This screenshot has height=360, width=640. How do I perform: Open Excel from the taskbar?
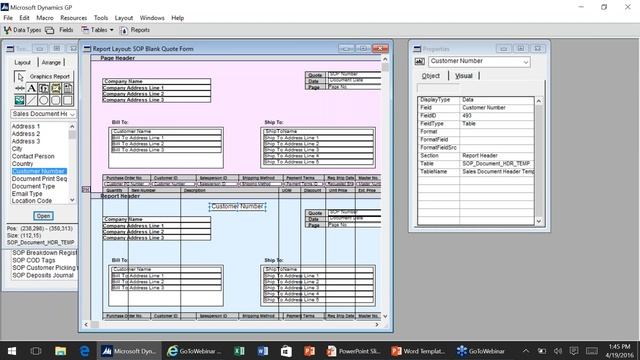(x=239, y=351)
